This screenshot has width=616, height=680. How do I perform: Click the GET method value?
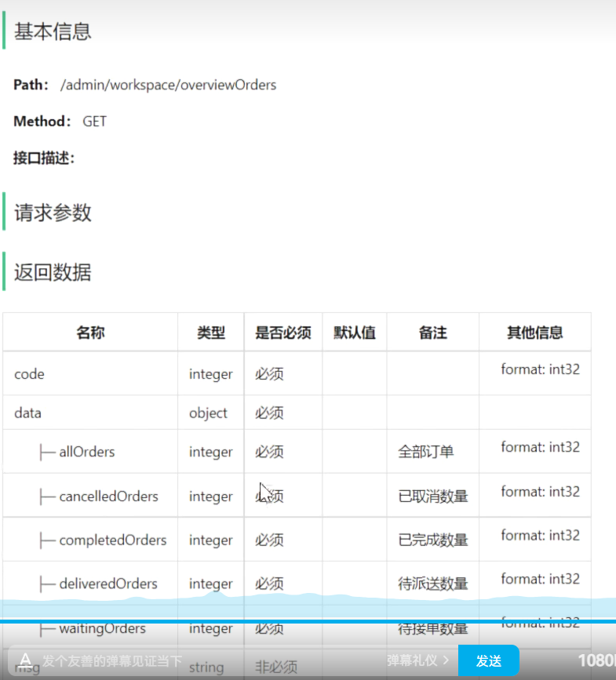[x=95, y=122]
